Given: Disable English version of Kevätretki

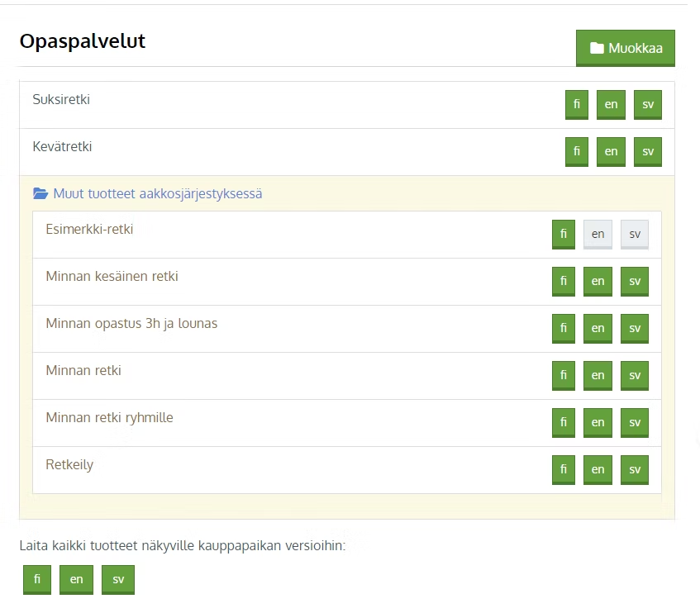Looking at the screenshot, I should point(612,152).
